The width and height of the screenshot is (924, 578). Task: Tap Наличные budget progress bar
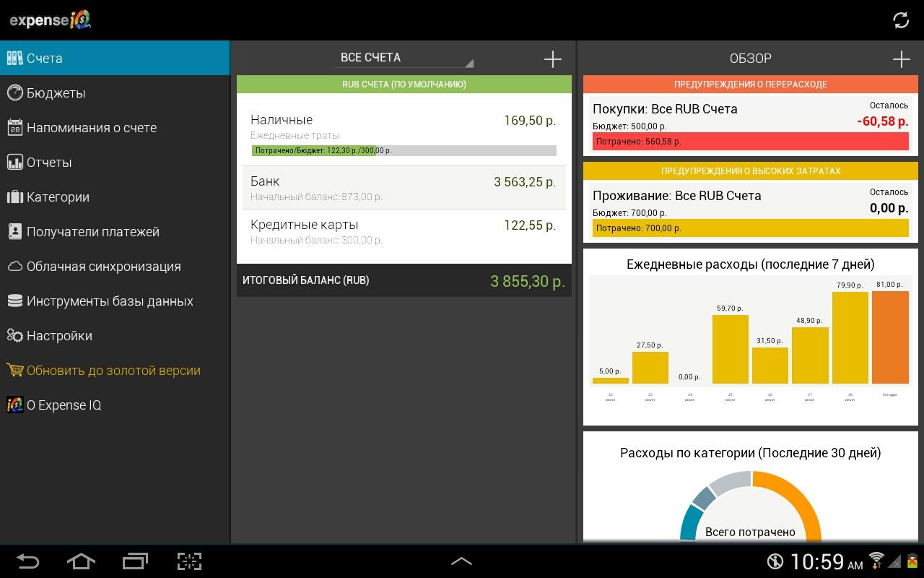click(404, 151)
